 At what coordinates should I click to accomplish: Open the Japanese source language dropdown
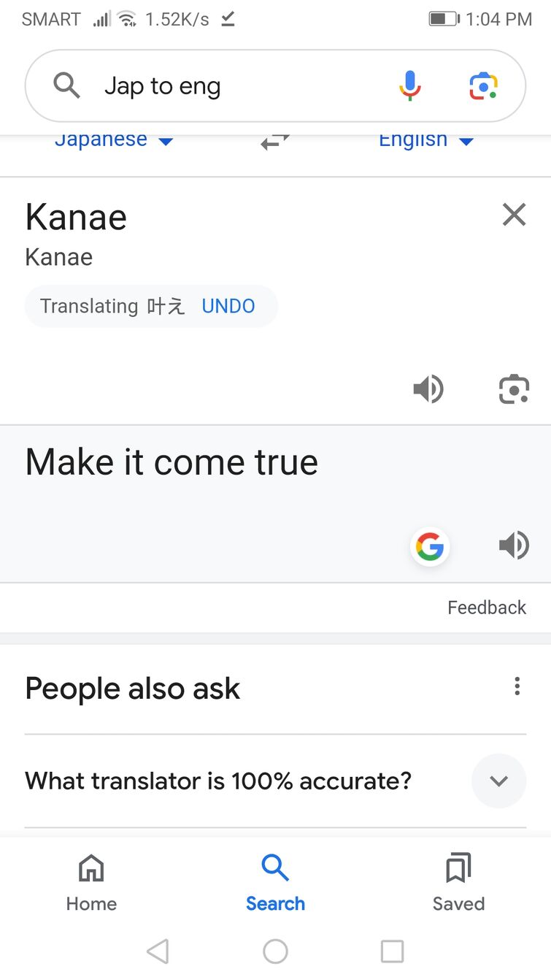click(114, 140)
